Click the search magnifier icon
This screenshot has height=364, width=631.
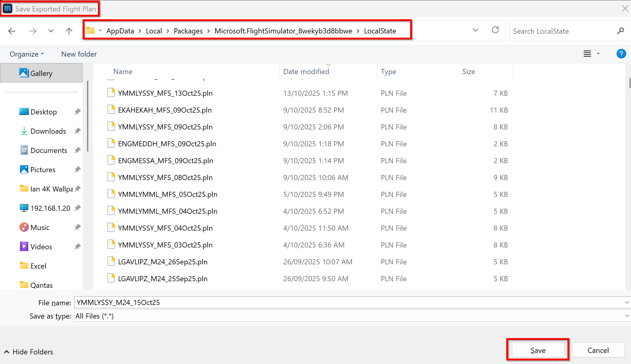click(620, 31)
